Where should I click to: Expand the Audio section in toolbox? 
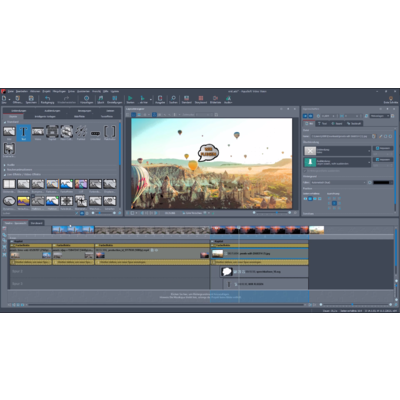tap(5, 165)
